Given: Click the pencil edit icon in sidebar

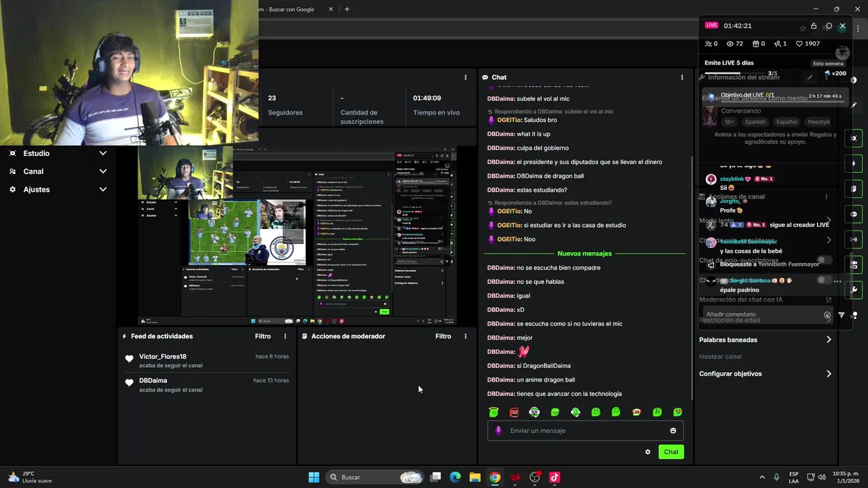Looking at the screenshot, I should tap(854, 105).
